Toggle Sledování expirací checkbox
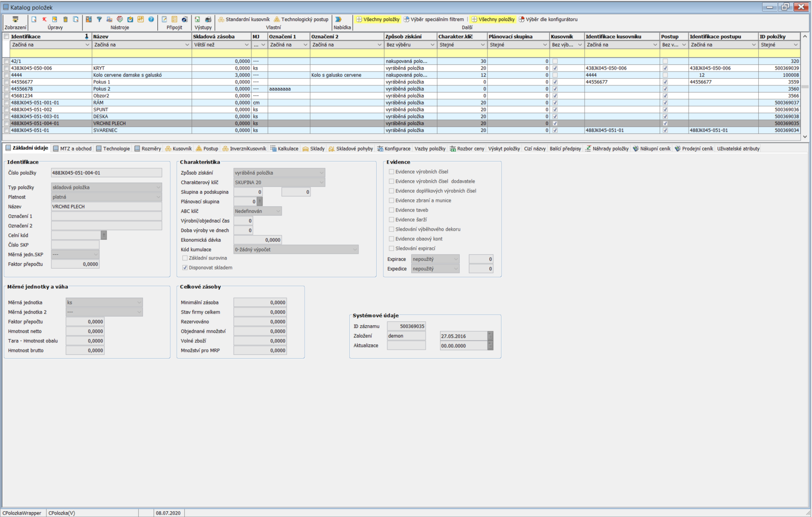Viewport: 812px width, 517px height. (391, 248)
